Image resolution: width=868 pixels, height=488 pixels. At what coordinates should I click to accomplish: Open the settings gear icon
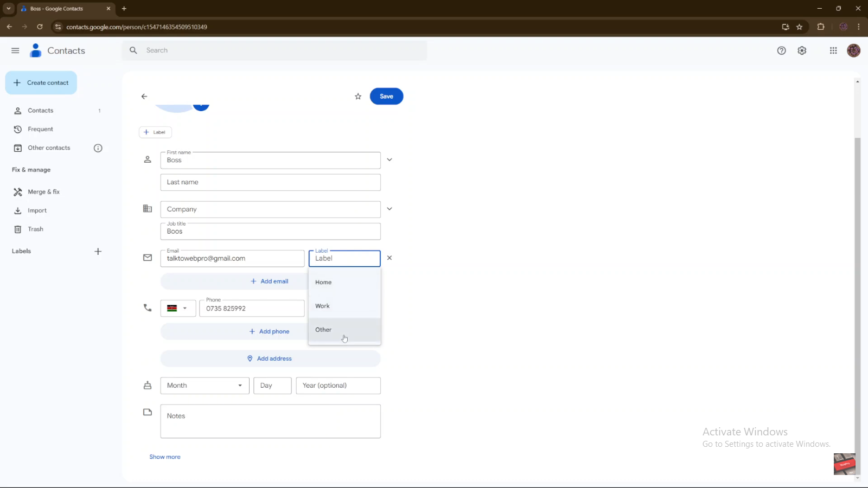802,50
